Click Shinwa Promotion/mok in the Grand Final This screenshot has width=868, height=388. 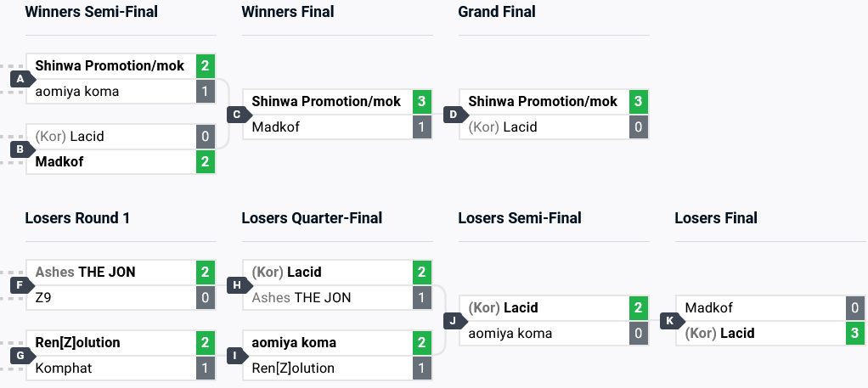pyautogui.click(x=543, y=101)
